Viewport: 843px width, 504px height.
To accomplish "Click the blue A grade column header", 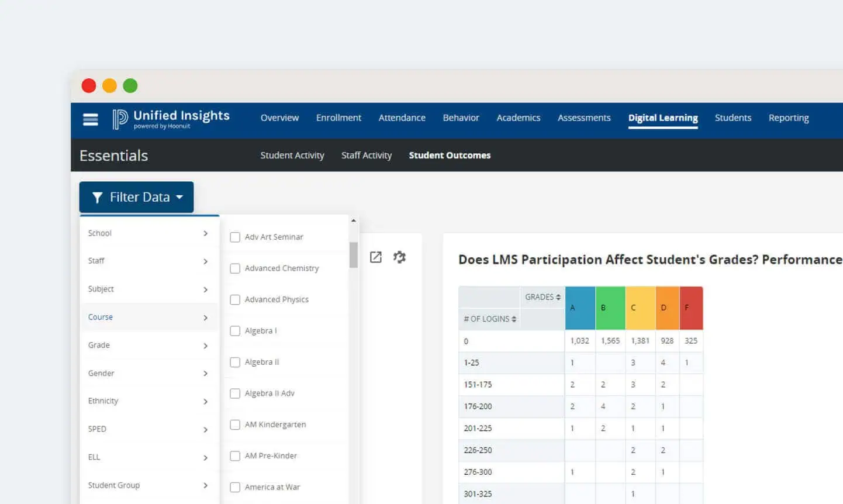I will pyautogui.click(x=579, y=308).
